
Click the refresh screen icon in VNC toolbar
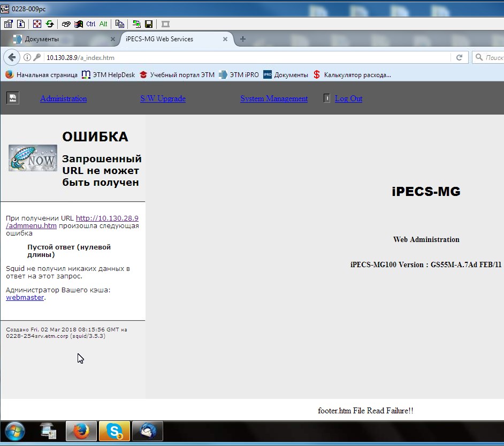coord(50,24)
